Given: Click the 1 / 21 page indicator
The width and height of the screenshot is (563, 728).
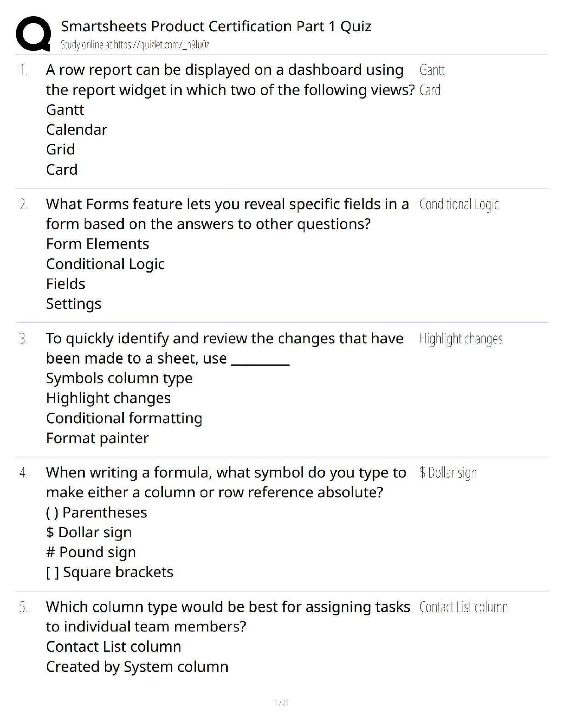Looking at the screenshot, I should (x=281, y=703).
